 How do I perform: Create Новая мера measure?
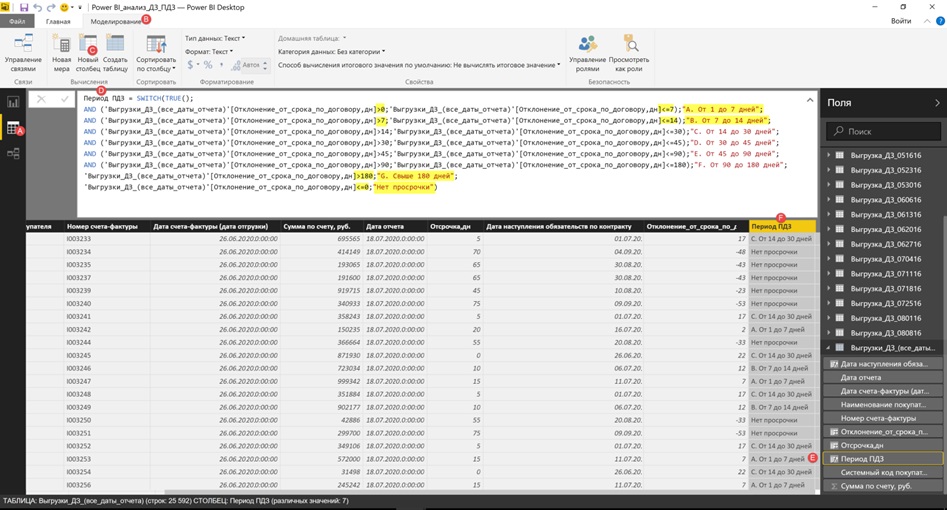click(x=62, y=54)
